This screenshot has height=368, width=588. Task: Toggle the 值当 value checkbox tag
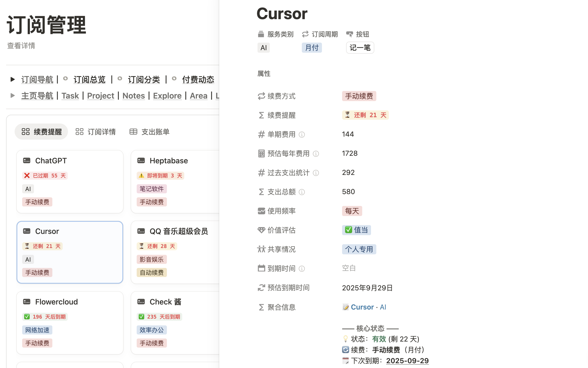click(356, 230)
